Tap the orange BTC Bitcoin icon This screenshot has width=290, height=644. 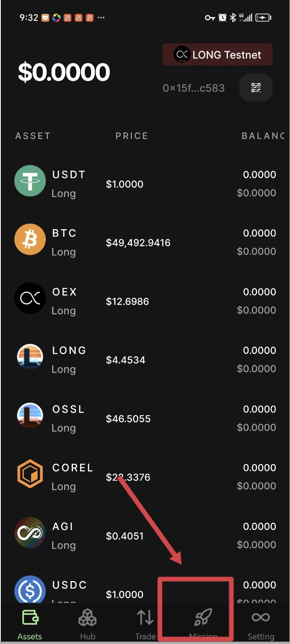[30, 239]
